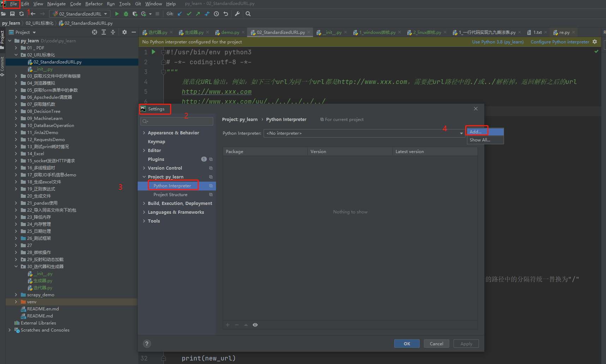This screenshot has width=606, height=364.
Task: Expand the 01_PDF folder
Action: tap(16, 48)
